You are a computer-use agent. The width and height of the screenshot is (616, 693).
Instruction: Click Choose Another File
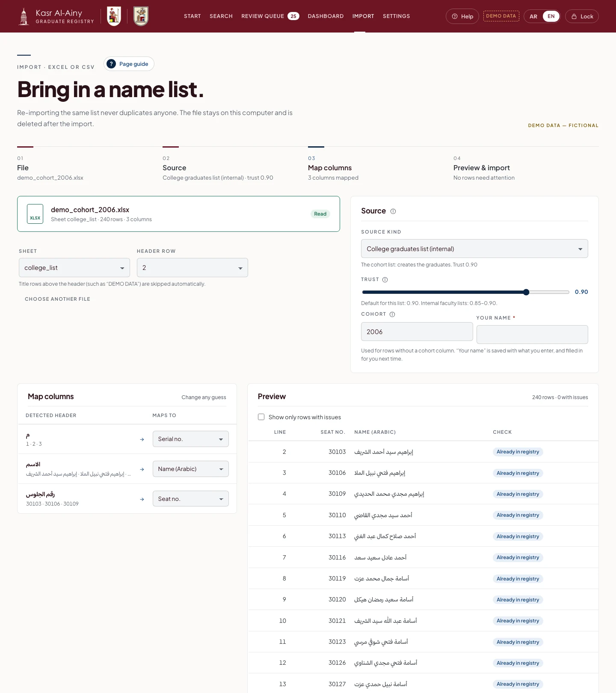click(57, 299)
